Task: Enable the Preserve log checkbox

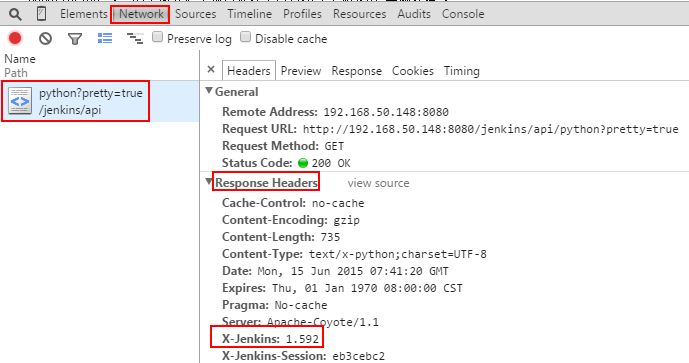Action: [x=157, y=37]
